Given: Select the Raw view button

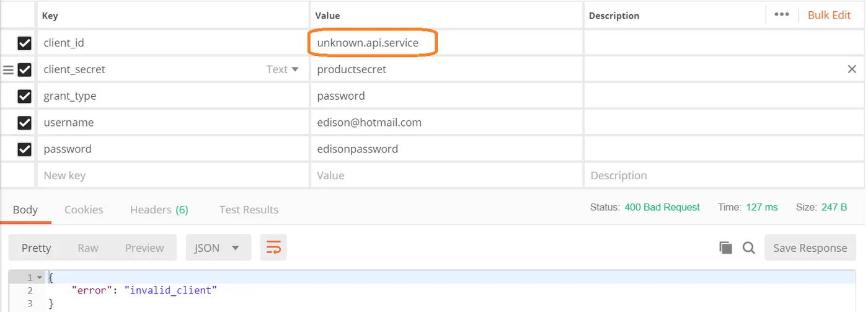Looking at the screenshot, I should coord(88,248).
